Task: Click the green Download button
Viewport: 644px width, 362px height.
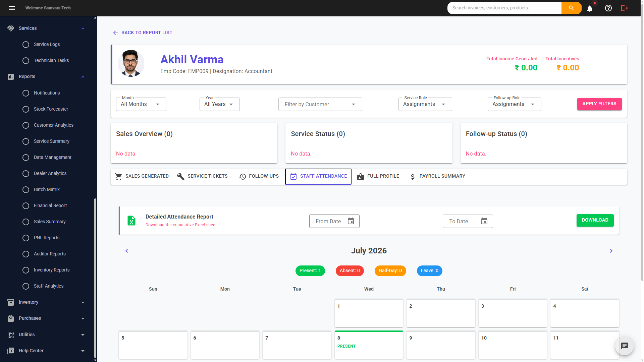Action: (595, 220)
